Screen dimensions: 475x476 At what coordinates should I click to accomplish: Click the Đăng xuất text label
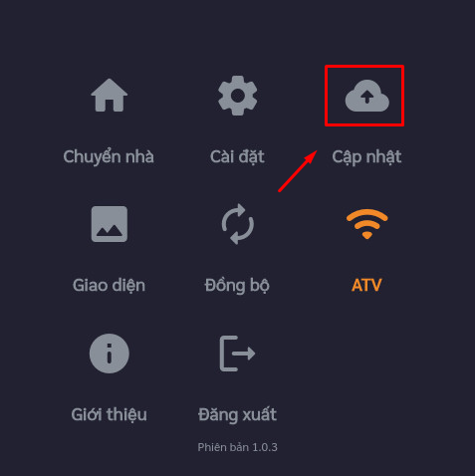(237, 414)
